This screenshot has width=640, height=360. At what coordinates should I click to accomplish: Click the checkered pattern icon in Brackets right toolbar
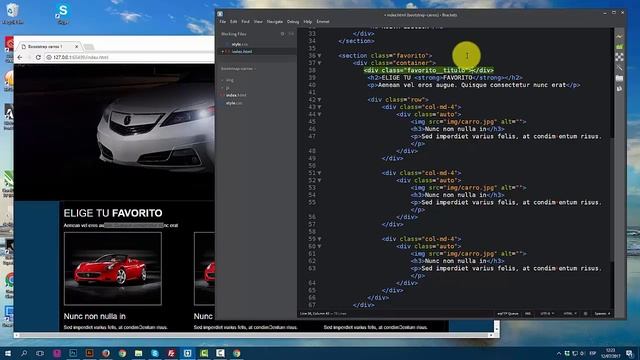point(619,57)
